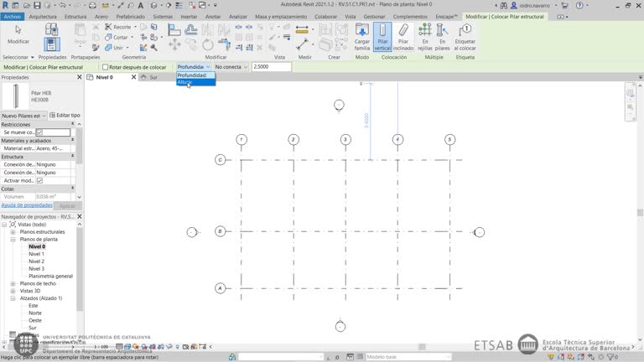This screenshot has width=644, height=362.
Task: Switch to the Sur view tab
Action: [x=152, y=77]
